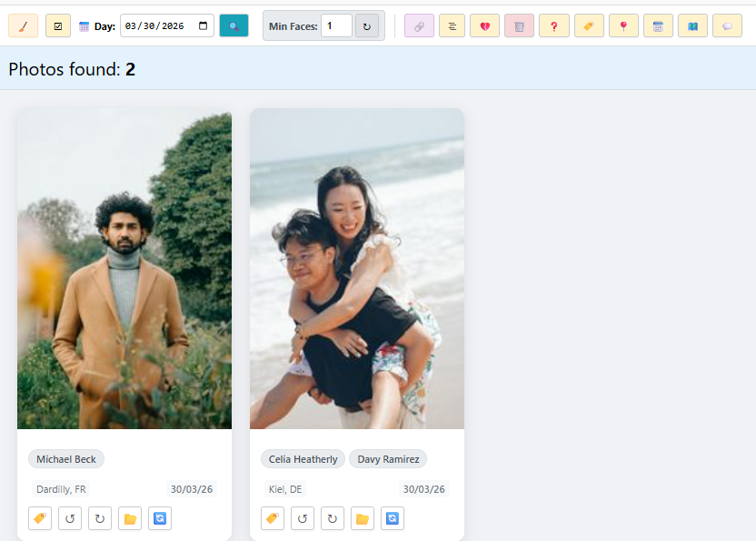Click the broken heart toolbar icon

(x=484, y=26)
